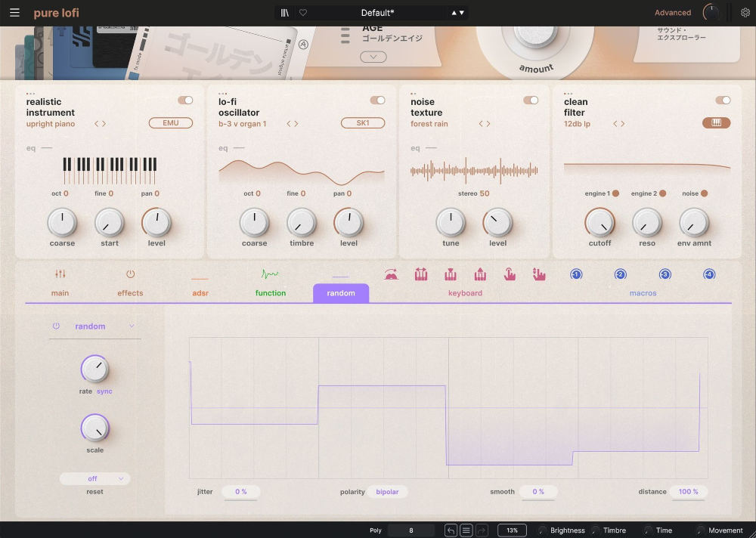Favorite the preset with the heart icon
The image size is (756, 538).
303,13
